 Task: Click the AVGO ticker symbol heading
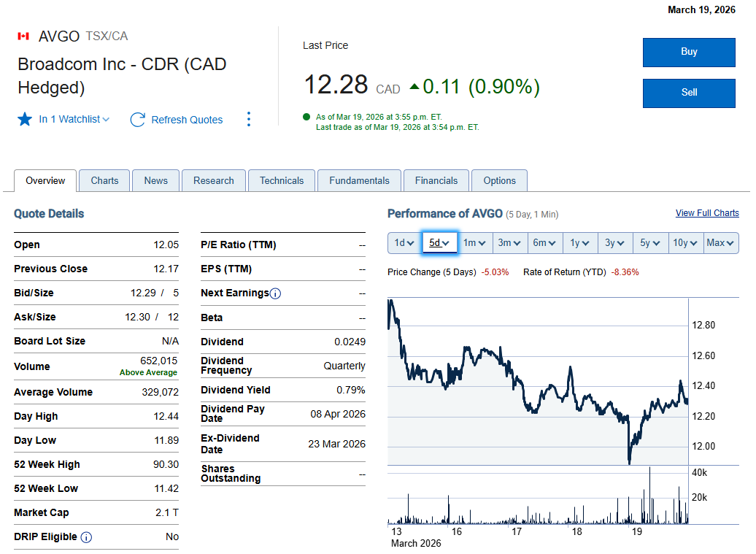(x=59, y=36)
